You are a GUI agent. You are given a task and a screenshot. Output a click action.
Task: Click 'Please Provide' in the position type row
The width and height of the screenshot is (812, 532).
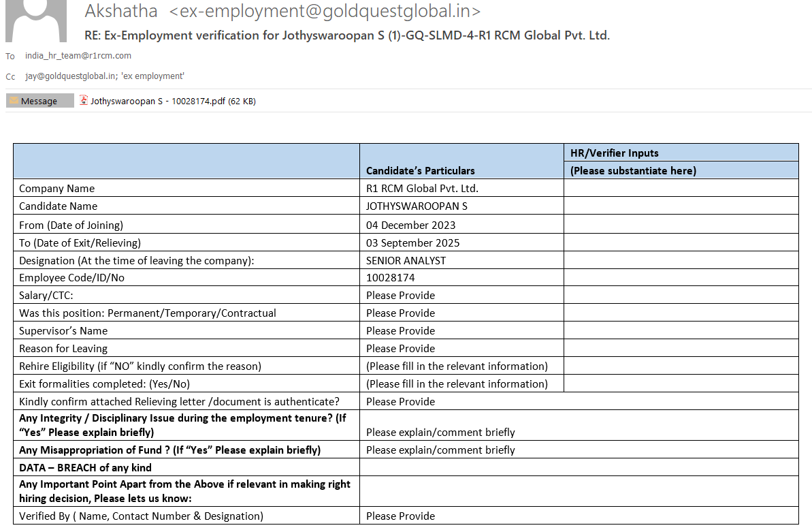click(x=400, y=313)
